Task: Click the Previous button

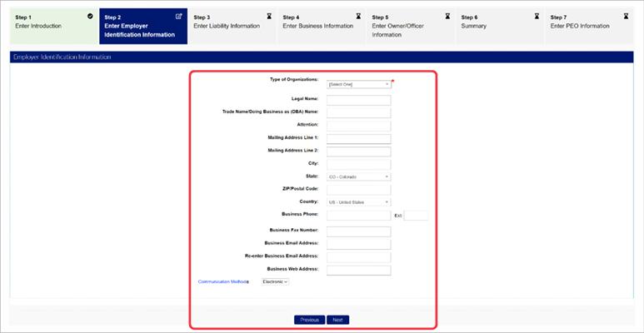Action: pos(309,320)
